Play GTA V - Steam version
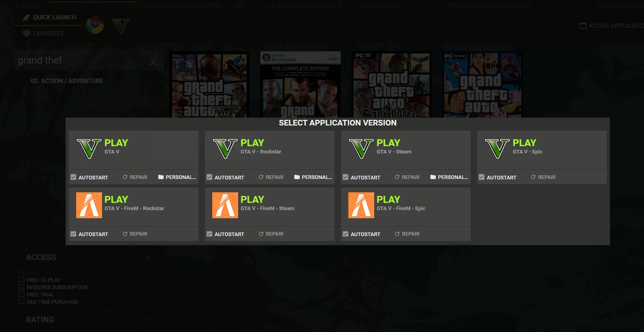644x332 pixels. pos(388,143)
